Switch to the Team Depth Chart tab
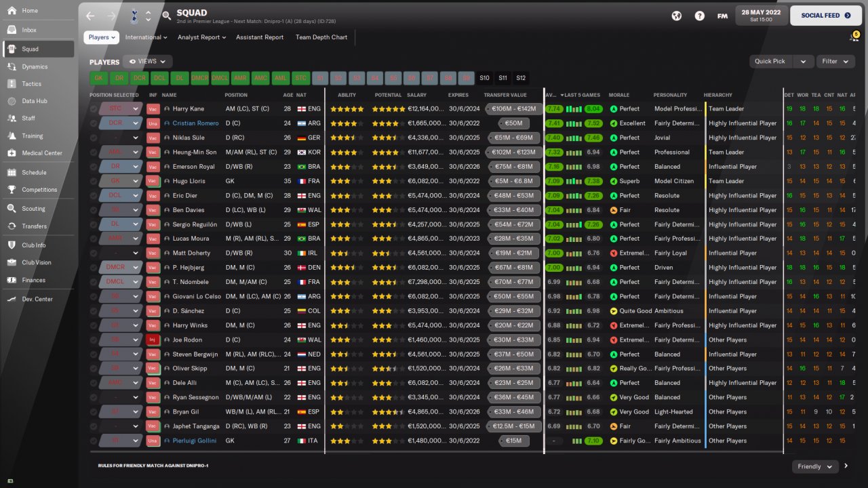This screenshot has width=868, height=488. (x=321, y=37)
